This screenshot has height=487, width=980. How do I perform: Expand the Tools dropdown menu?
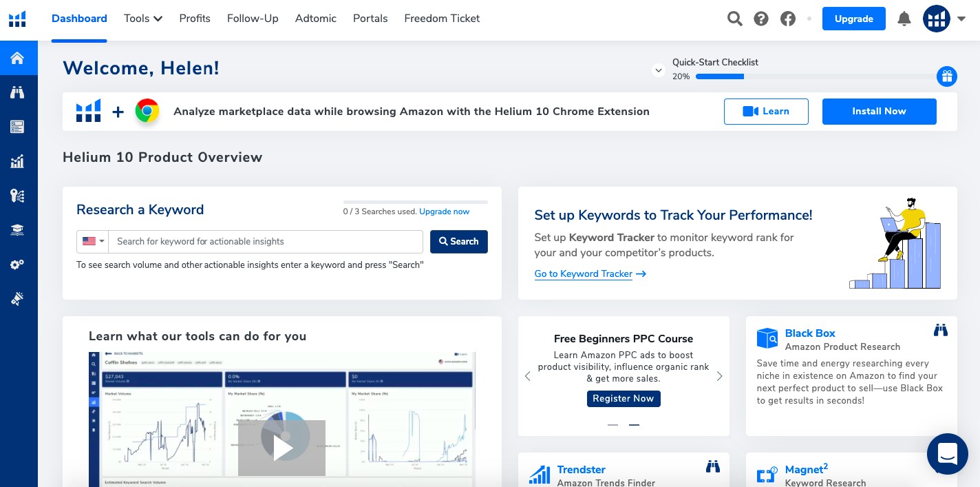click(143, 19)
